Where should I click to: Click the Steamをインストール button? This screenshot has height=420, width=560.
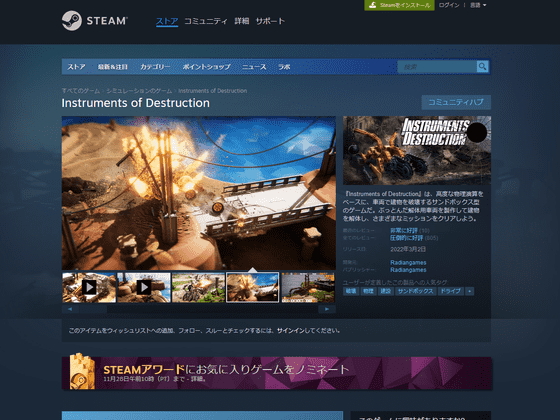pos(399,5)
